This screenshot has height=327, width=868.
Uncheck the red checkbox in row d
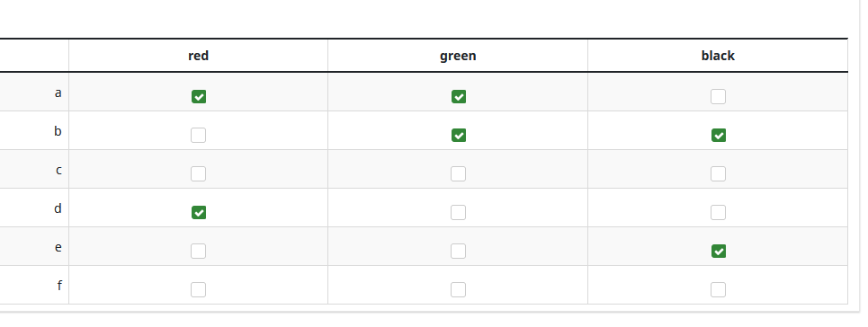[x=198, y=213]
